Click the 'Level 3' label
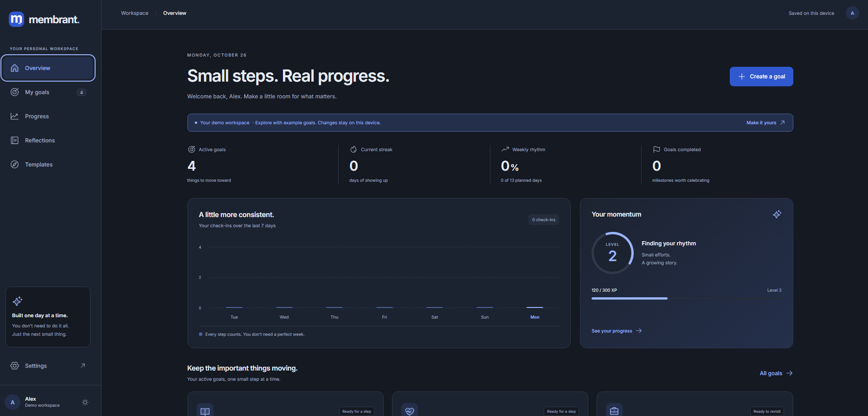This screenshot has width=868, height=416. click(774, 290)
